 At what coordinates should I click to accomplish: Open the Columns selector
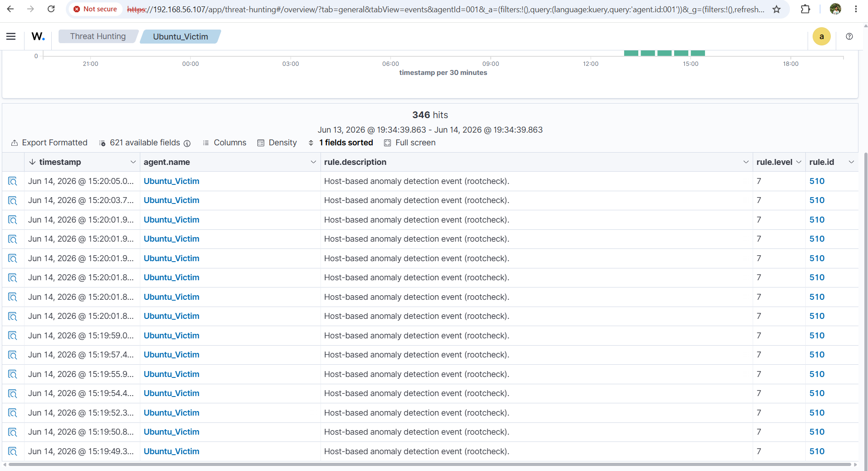tap(224, 143)
